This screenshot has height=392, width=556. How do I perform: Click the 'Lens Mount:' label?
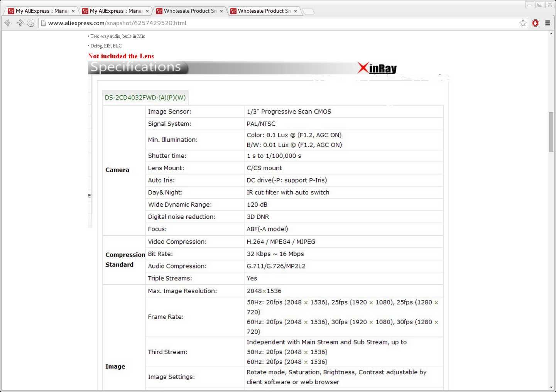166,168
